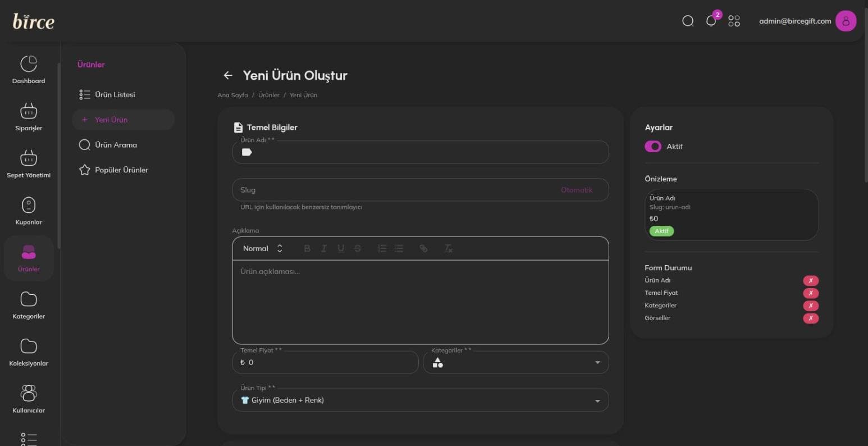Go to Dashboard in the sidebar

coord(29,70)
